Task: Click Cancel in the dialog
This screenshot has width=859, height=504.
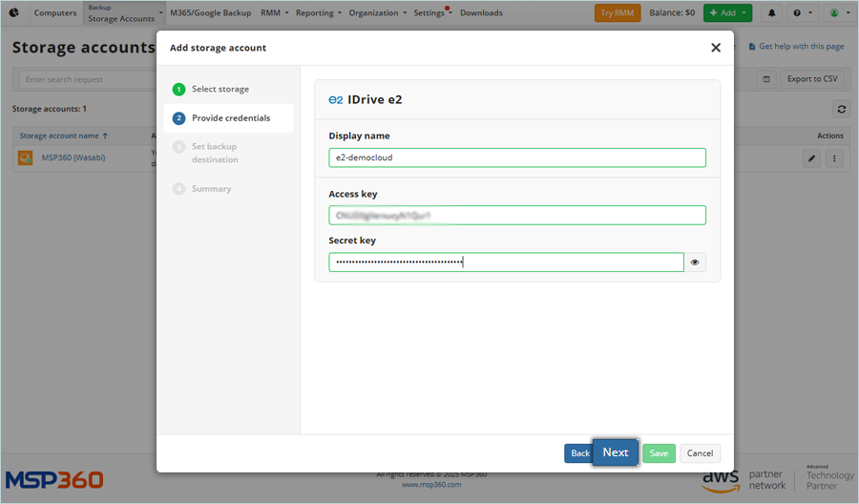Action: [x=700, y=453]
